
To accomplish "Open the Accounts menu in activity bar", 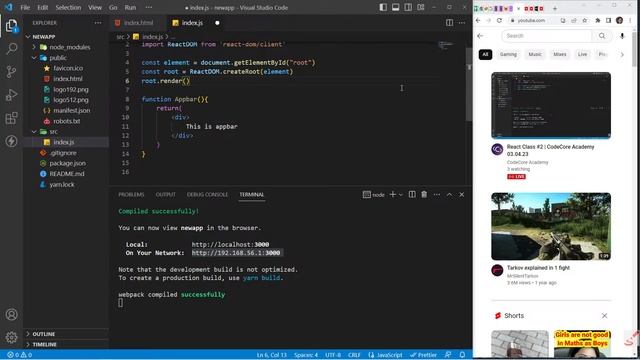I will 11,314.
